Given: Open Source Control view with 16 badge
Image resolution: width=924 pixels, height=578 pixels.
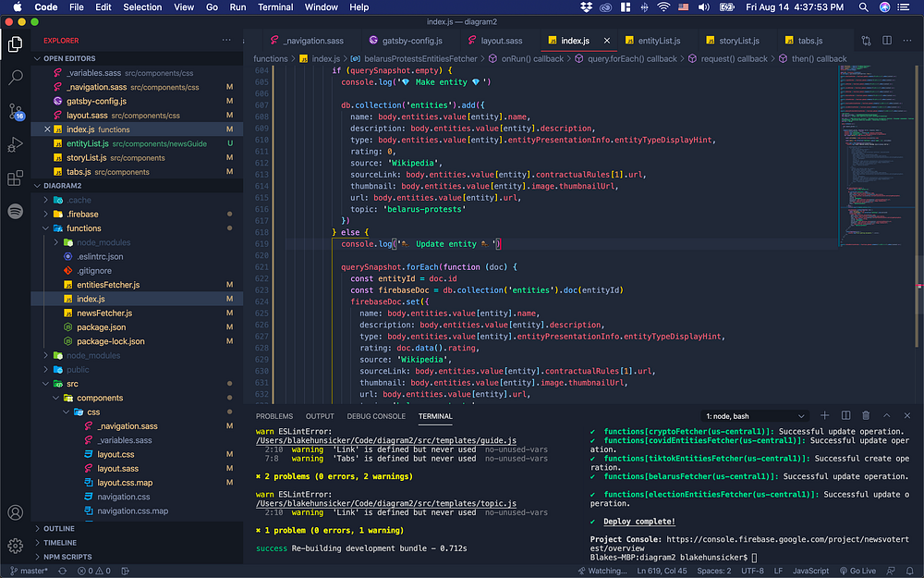Looking at the screenshot, I should pyautogui.click(x=15, y=112).
